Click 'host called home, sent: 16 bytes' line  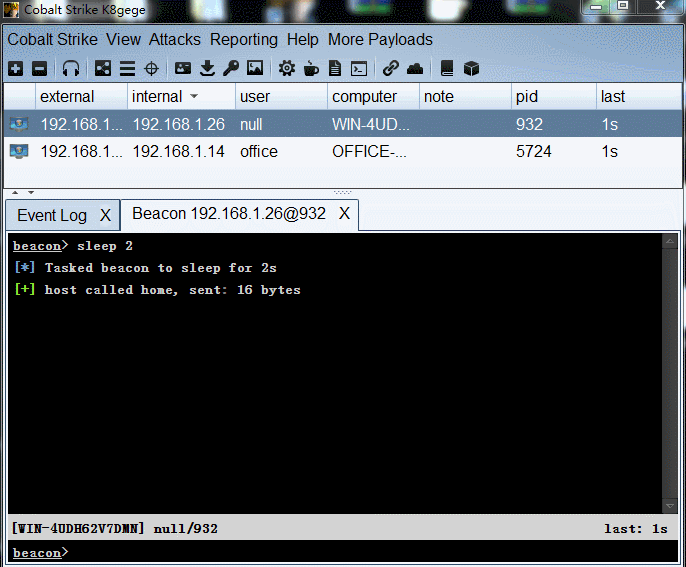158,290
